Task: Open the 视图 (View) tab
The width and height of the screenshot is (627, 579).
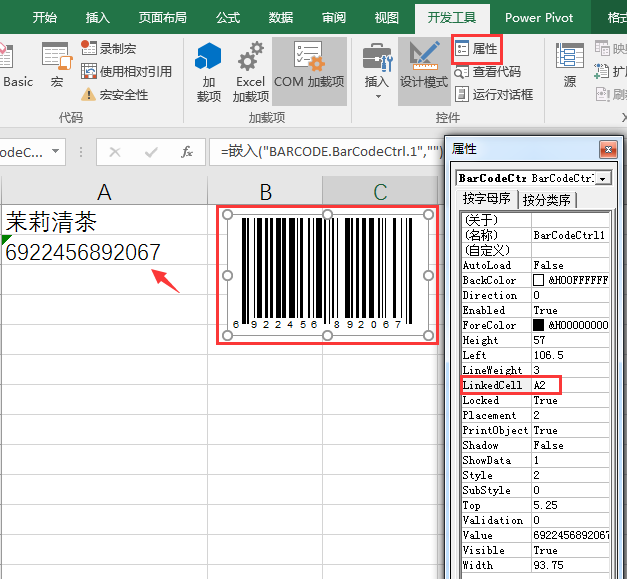Action: point(387,18)
